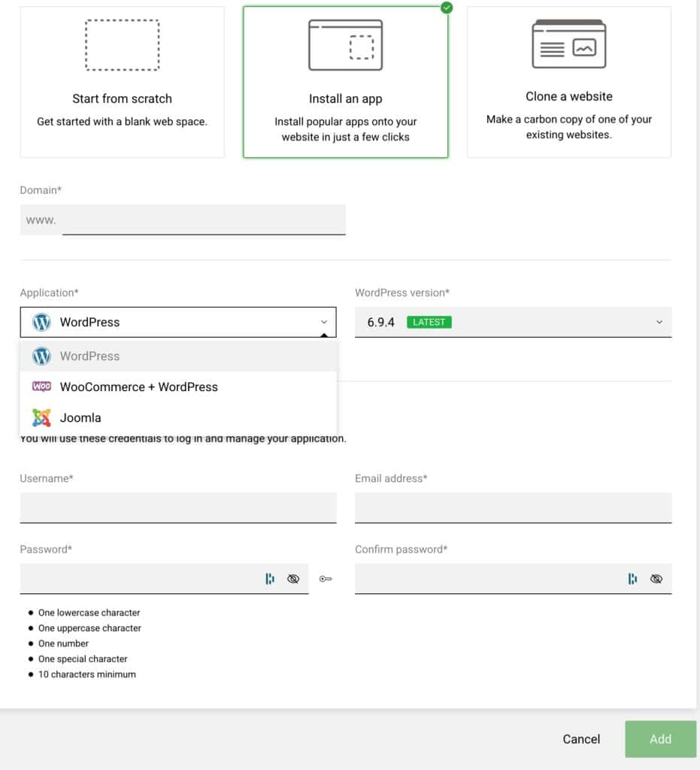Click the Cancel button
Image resolution: width=700 pixels, height=770 pixels.
[x=581, y=739]
